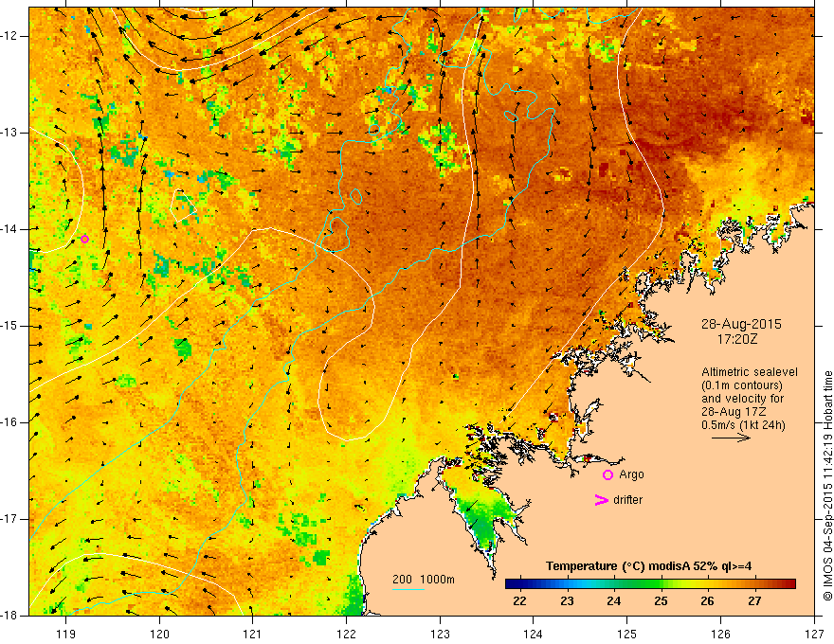Viewport: 834px width, 644px height.
Task: Click the '(0.1m contours)' caption line
Action: pos(742,385)
